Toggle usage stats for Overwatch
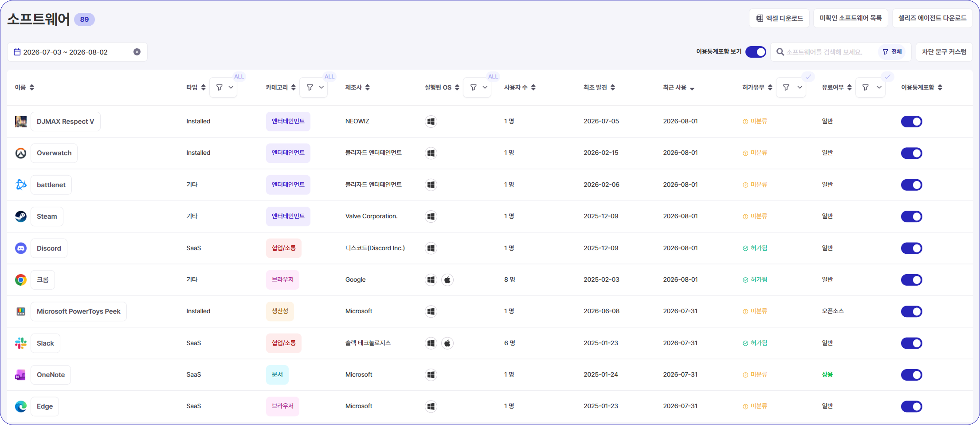Image resolution: width=980 pixels, height=425 pixels. click(x=912, y=153)
